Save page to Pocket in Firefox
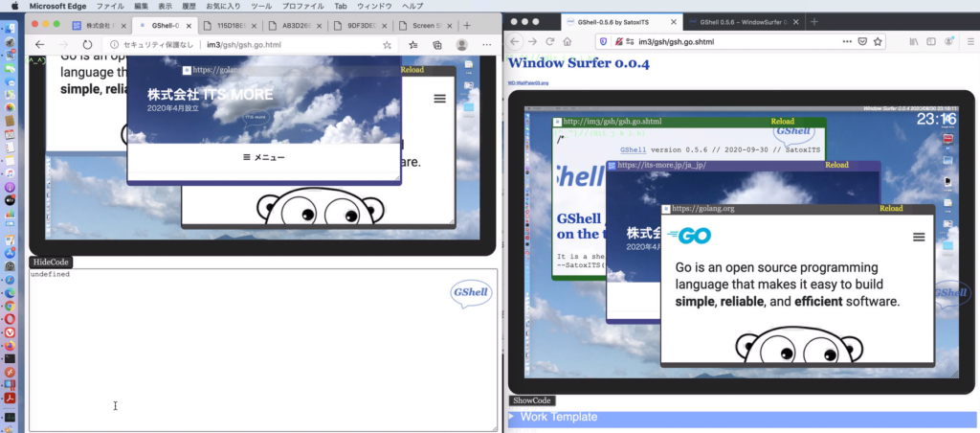Screen dimensions: 980x433 coord(862,41)
